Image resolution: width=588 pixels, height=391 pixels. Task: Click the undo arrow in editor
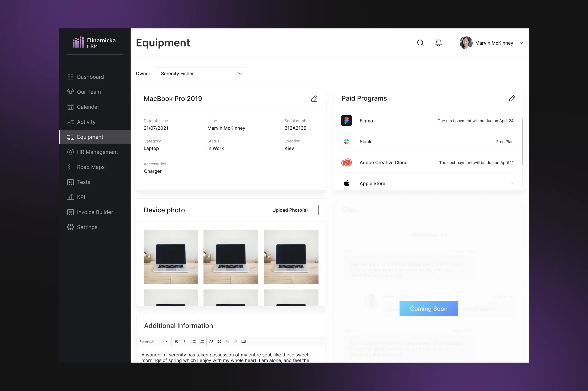click(x=227, y=342)
